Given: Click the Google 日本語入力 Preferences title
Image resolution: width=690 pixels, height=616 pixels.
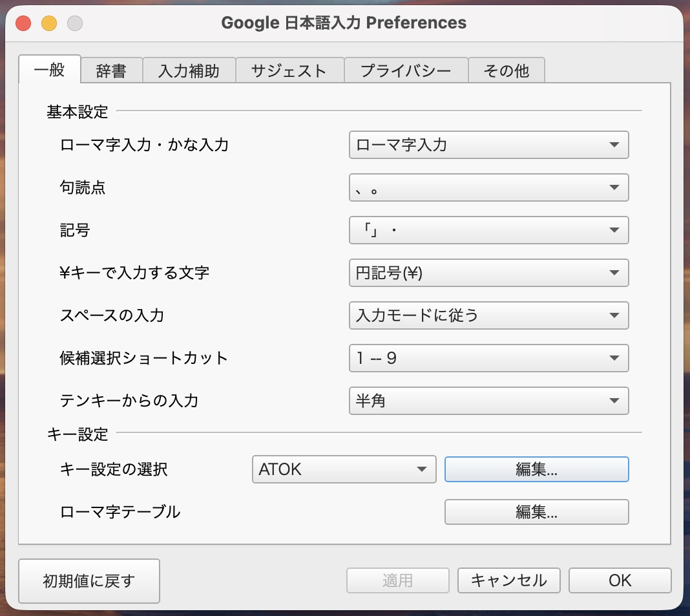Looking at the screenshot, I should [x=344, y=23].
